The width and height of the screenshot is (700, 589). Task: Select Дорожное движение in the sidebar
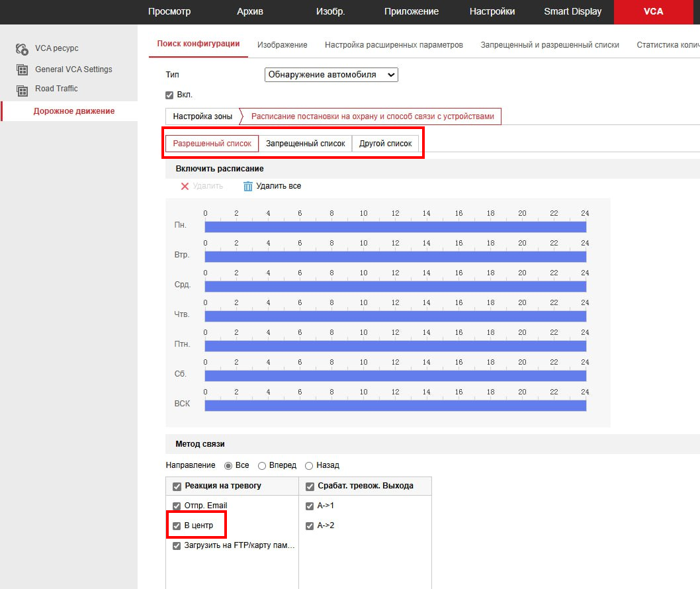pyautogui.click(x=73, y=111)
